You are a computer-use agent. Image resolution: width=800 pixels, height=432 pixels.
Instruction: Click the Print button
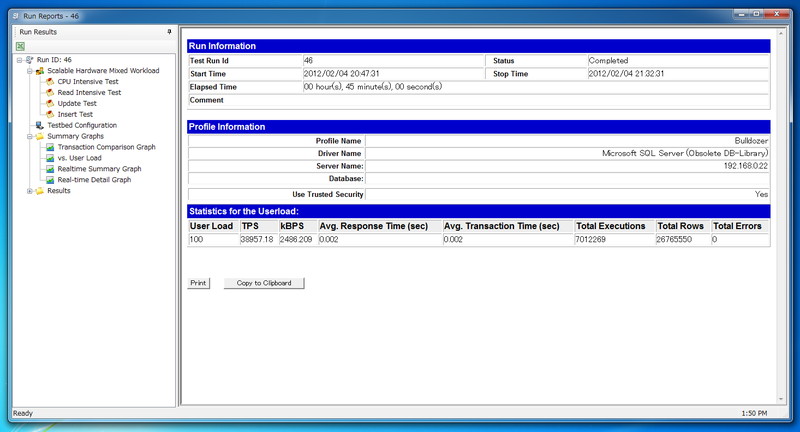[198, 283]
